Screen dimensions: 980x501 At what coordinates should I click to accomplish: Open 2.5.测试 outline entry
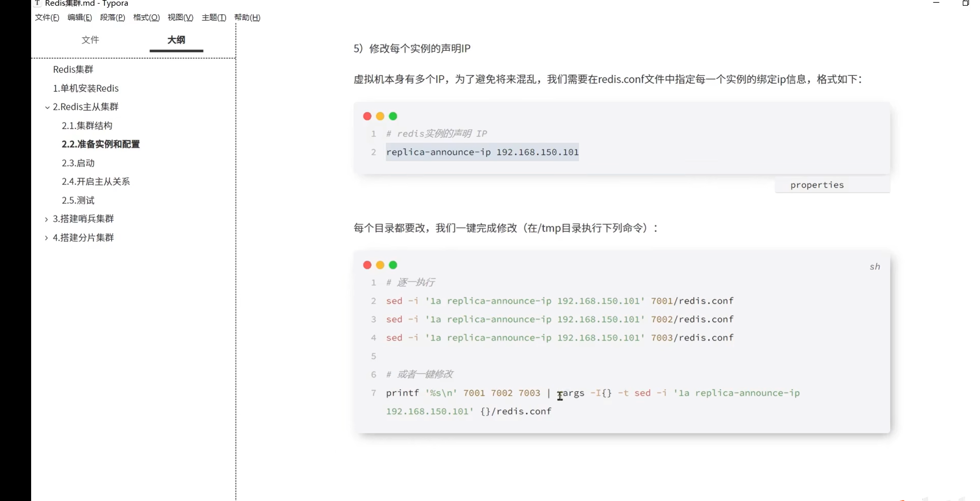78,200
